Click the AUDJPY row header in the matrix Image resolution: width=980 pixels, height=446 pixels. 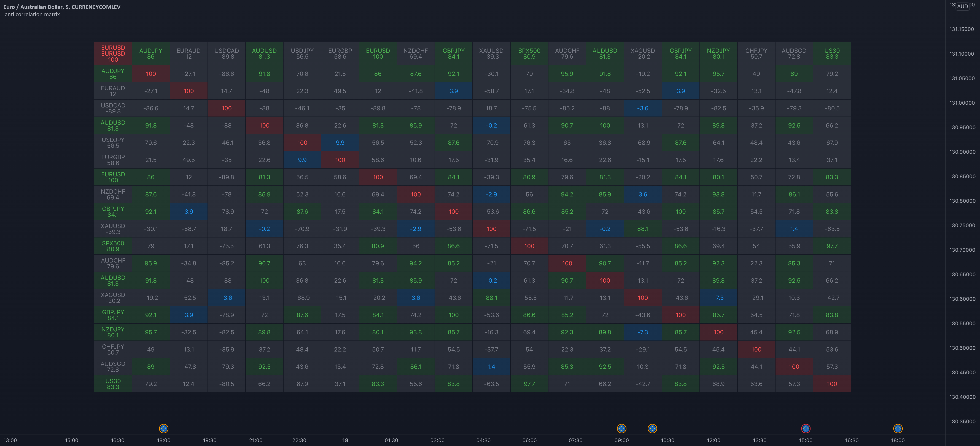(x=113, y=74)
